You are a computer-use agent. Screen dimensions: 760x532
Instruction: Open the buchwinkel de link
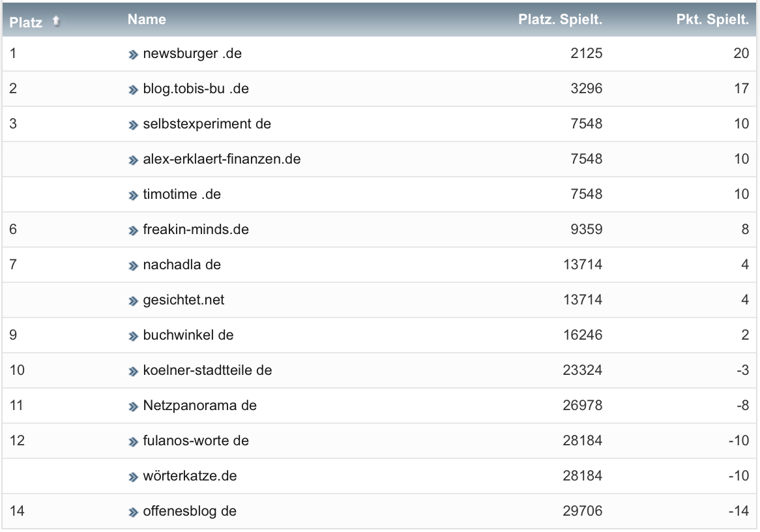pos(188,335)
